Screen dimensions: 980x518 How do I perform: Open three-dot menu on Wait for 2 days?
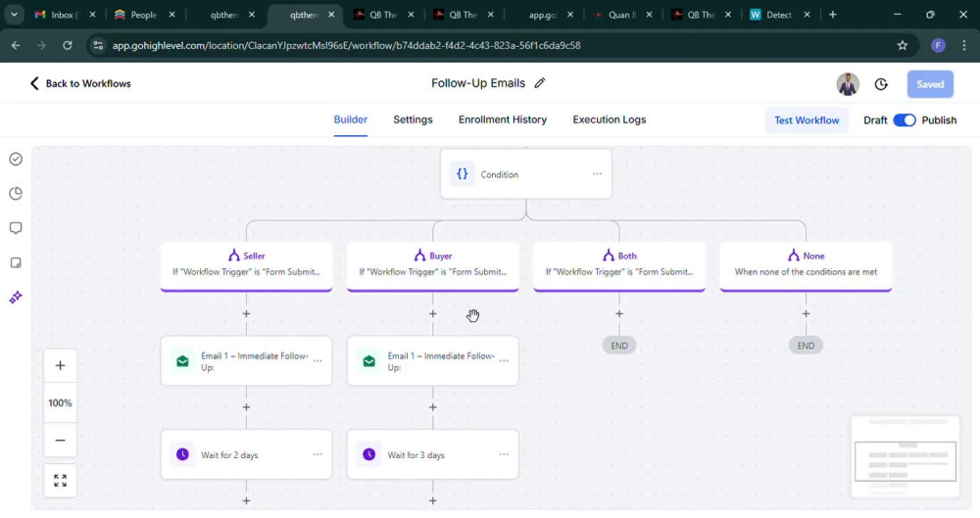(318, 454)
